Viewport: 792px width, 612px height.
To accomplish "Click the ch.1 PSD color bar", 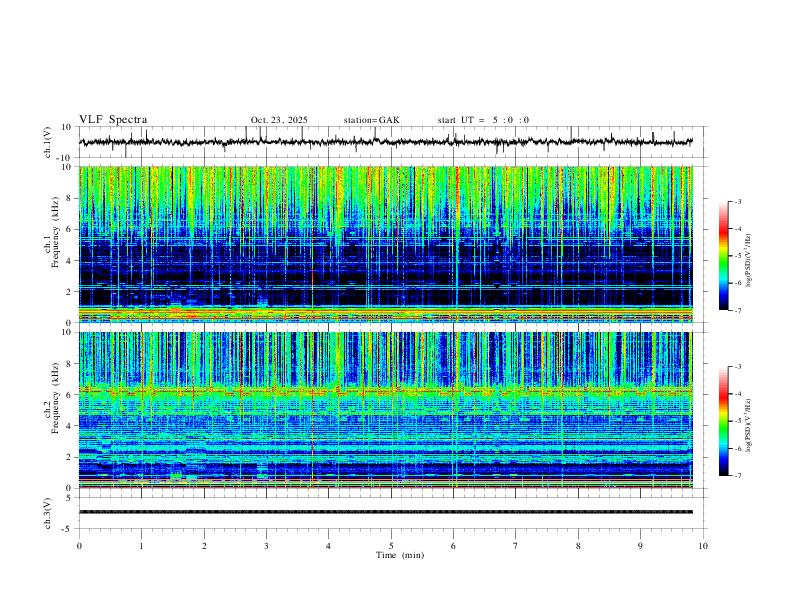I will click(724, 256).
